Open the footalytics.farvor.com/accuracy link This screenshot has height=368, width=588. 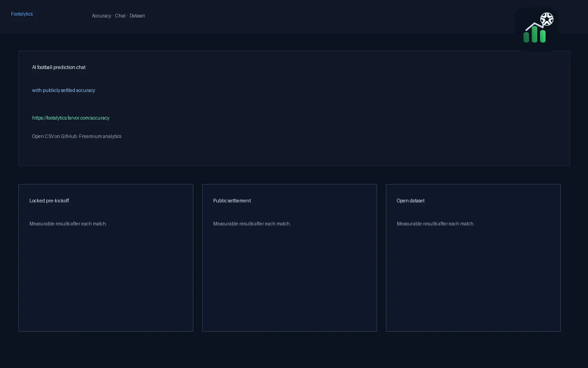71,118
